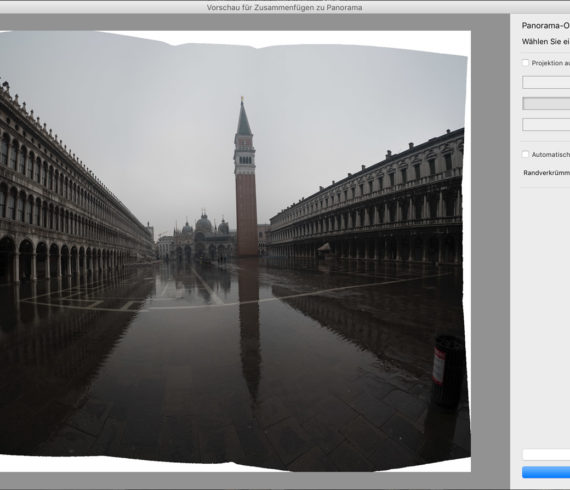Click the panorama preview image of the square
The height and width of the screenshot is (490, 570).
coord(235,251)
